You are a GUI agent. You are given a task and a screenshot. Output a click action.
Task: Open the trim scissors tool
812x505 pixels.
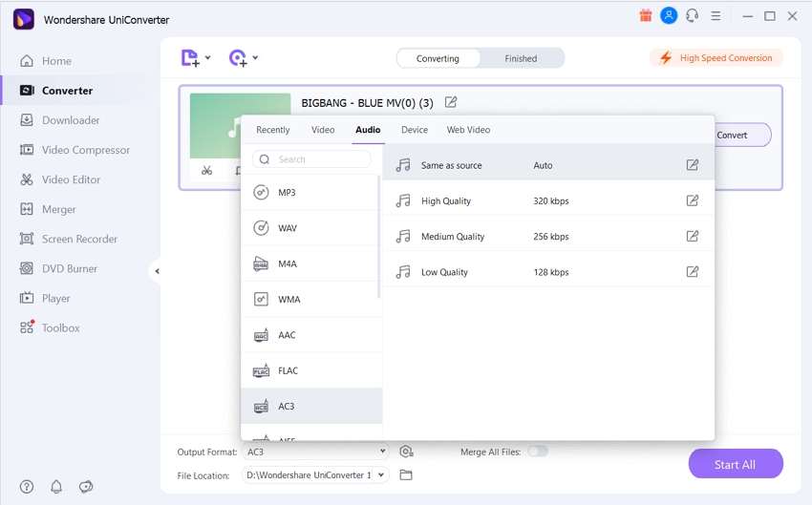click(x=206, y=170)
